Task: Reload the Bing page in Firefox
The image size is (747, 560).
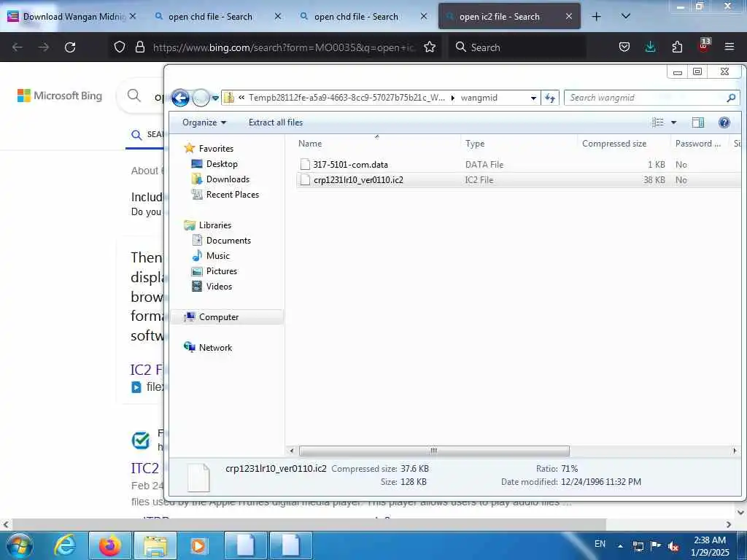Action: coord(70,47)
